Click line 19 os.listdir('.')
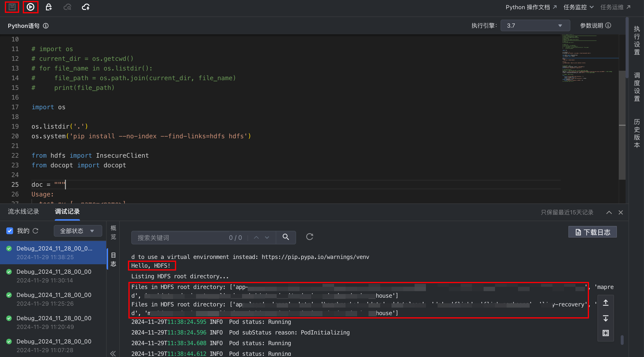644x357 pixels. [x=60, y=126]
